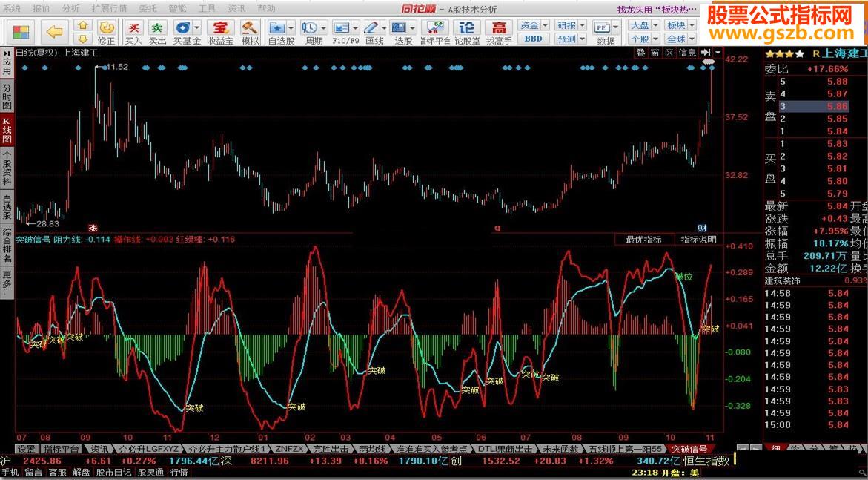The height and width of the screenshot is (480, 868).
Task: Expand the 买基金 dropdown arrow
Action: (x=196, y=27)
